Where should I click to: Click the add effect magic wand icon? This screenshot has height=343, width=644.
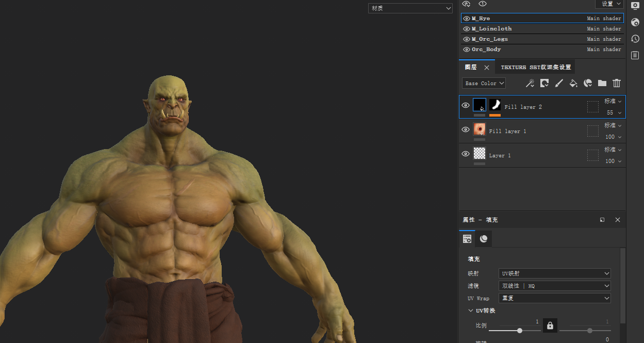tap(530, 83)
